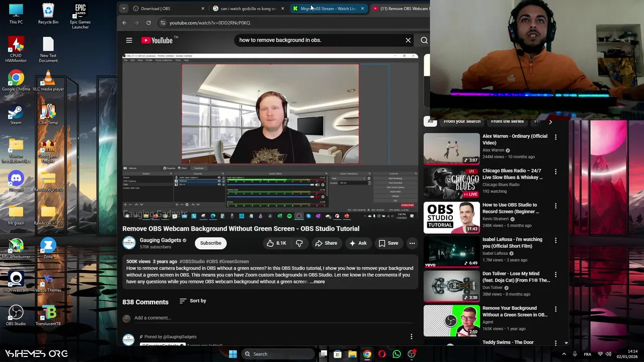Image resolution: width=644 pixels, height=362 pixels.
Task: Open Opera browser from the taskbar
Action: 382,354
